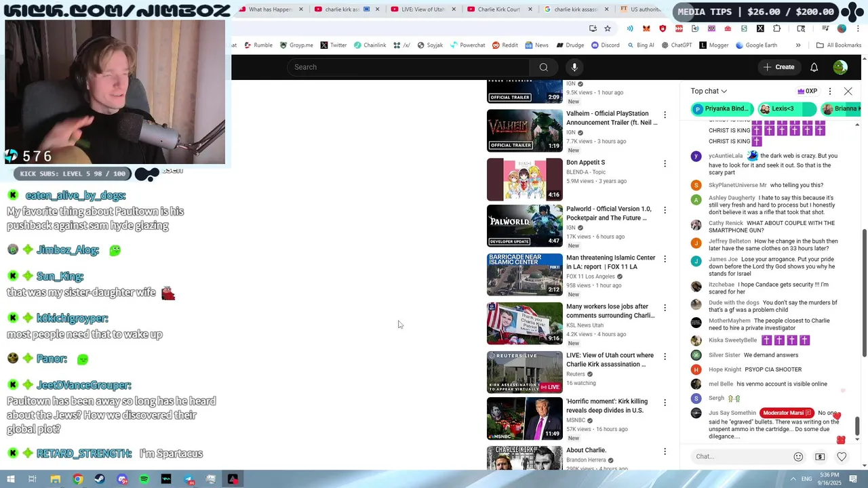868x488 pixels.
Task: Open Discord bookmark
Action: [605, 45]
